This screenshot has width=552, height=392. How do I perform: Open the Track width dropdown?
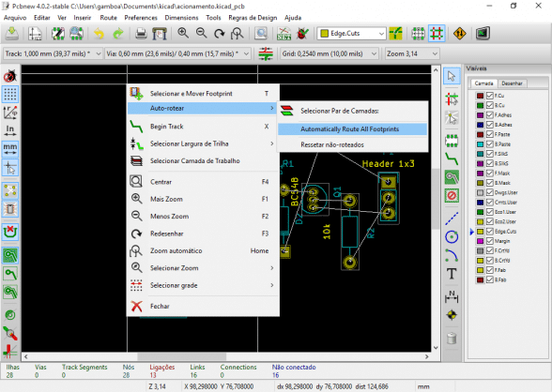53,53
